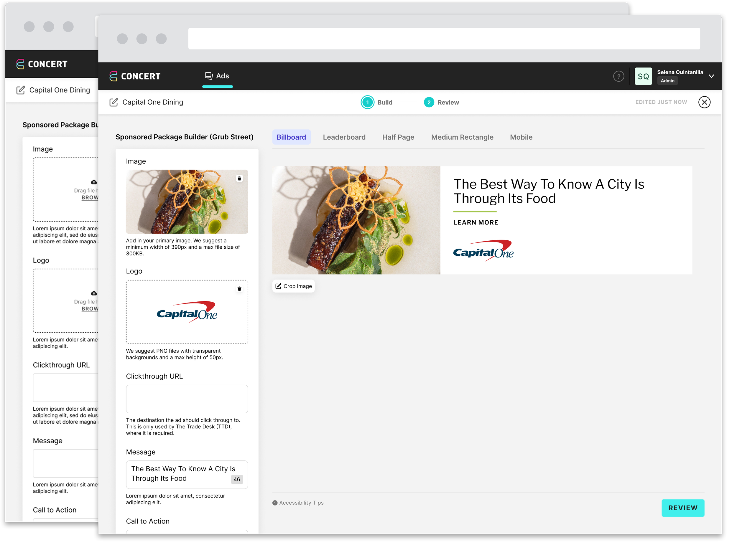Click LEARN MORE in the billboard preview
The width and height of the screenshot is (737, 560).
coord(476,223)
